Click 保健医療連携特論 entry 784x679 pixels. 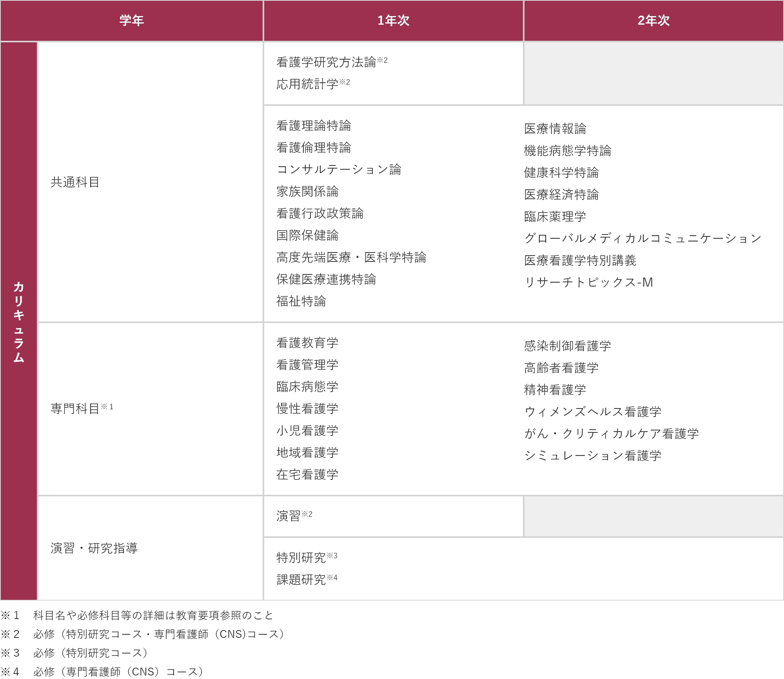click(x=326, y=280)
